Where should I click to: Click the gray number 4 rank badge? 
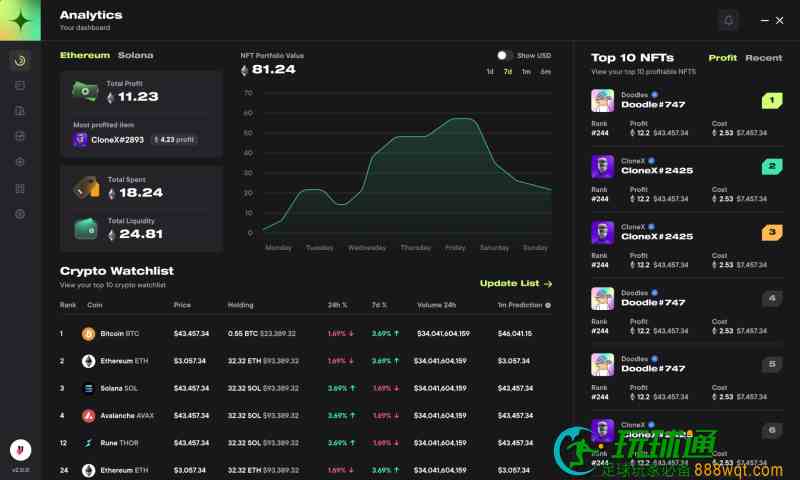point(772,298)
